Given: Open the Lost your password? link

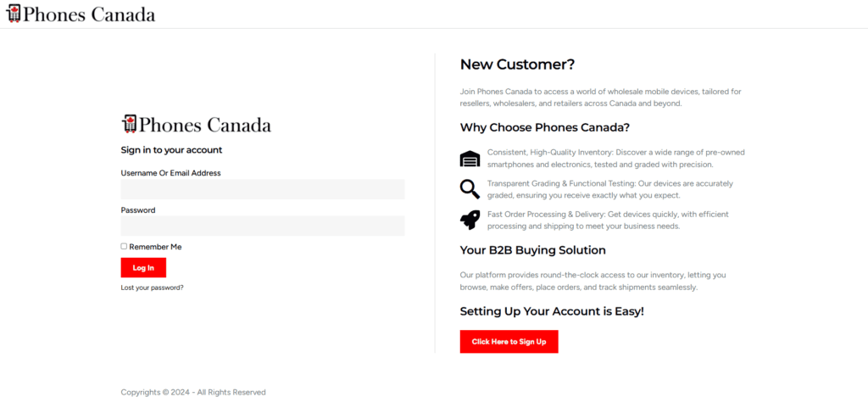Looking at the screenshot, I should coord(152,288).
